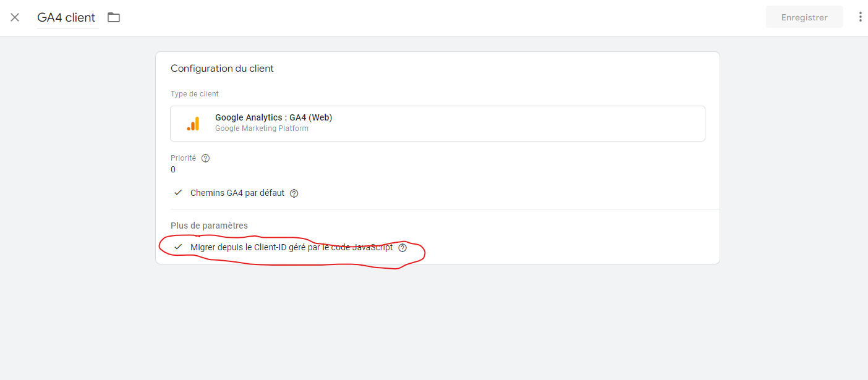Open help icon next to Chemins GA4 par défaut
This screenshot has width=868, height=380.
click(x=294, y=193)
